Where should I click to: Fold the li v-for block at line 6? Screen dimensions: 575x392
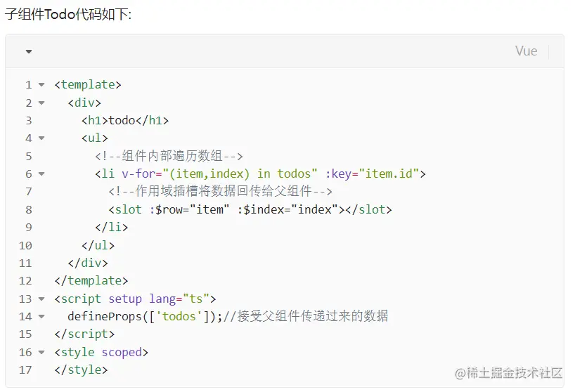[x=41, y=174]
